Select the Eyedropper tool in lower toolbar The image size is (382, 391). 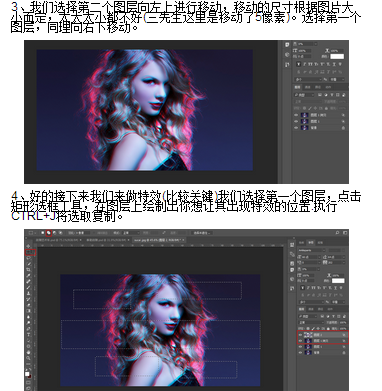click(29, 276)
